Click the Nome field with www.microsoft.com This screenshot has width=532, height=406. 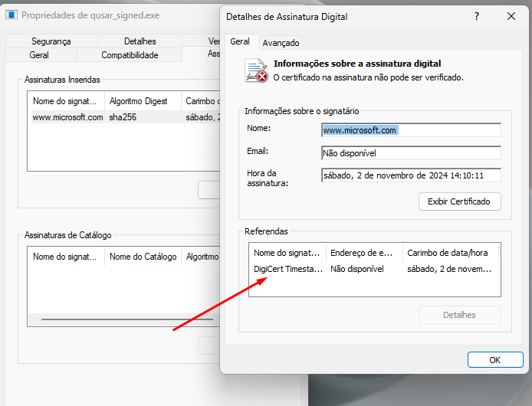411,130
